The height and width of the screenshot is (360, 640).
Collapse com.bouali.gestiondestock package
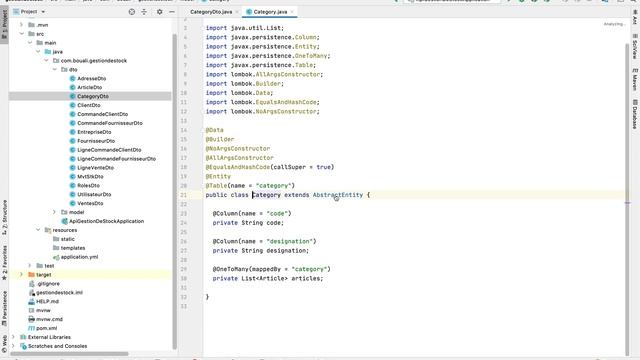tap(46, 61)
